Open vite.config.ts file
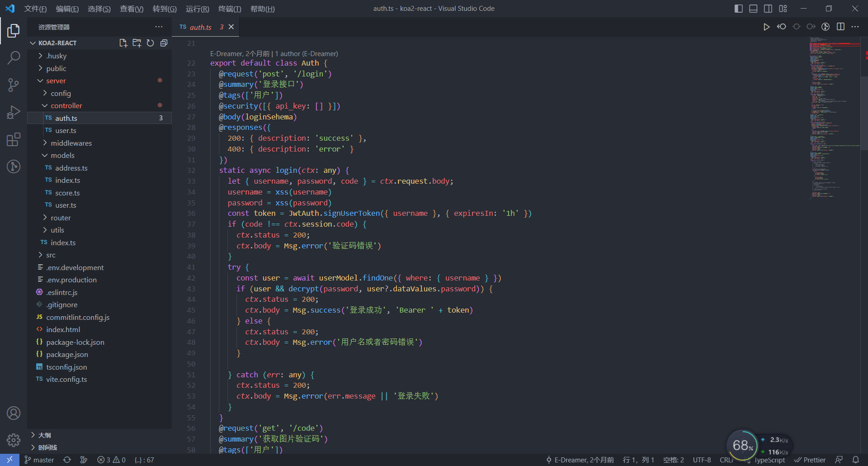 [66, 379]
